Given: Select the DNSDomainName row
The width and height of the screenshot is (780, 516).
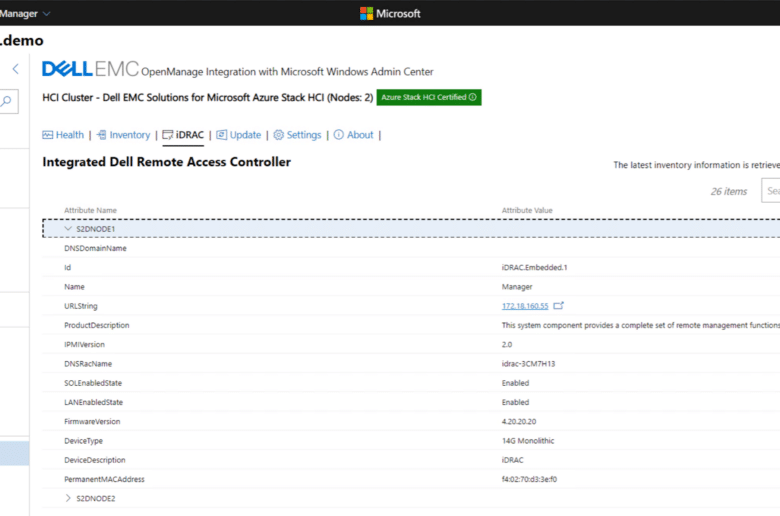Looking at the screenshot, I should click(x=411, y=248).
